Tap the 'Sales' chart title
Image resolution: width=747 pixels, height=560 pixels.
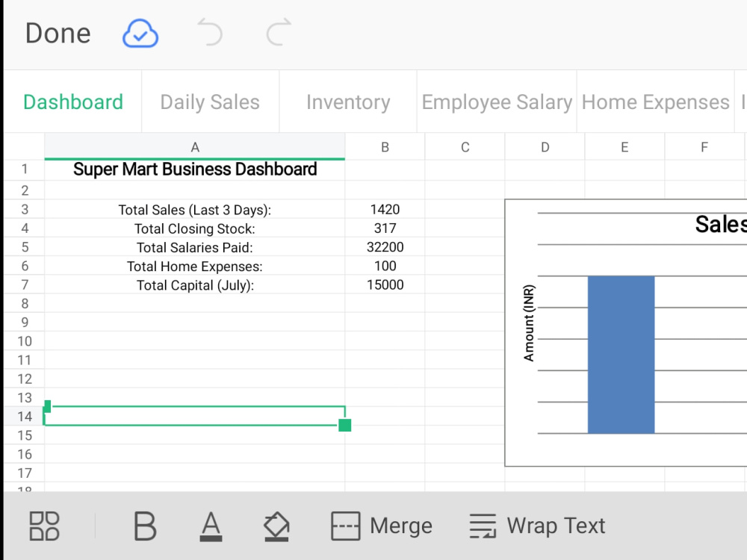pyautogui.click(x=720, y=224)
